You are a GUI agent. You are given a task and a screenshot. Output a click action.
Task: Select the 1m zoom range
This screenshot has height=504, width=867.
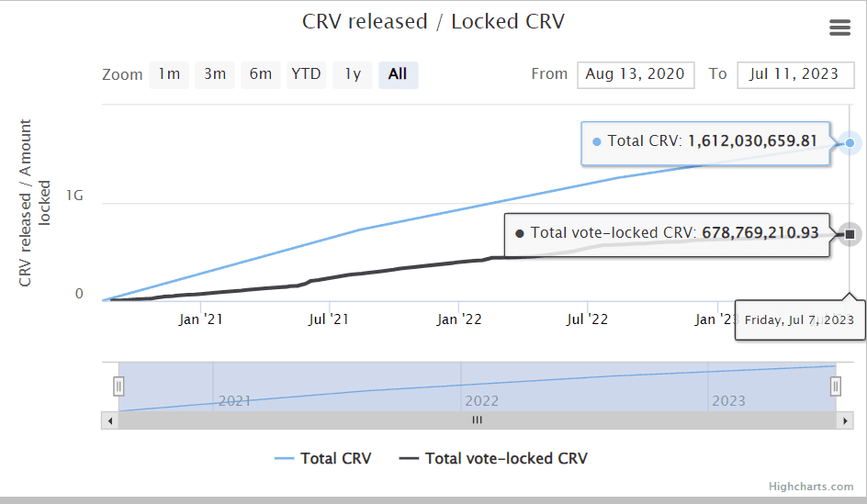coord(169,74)
